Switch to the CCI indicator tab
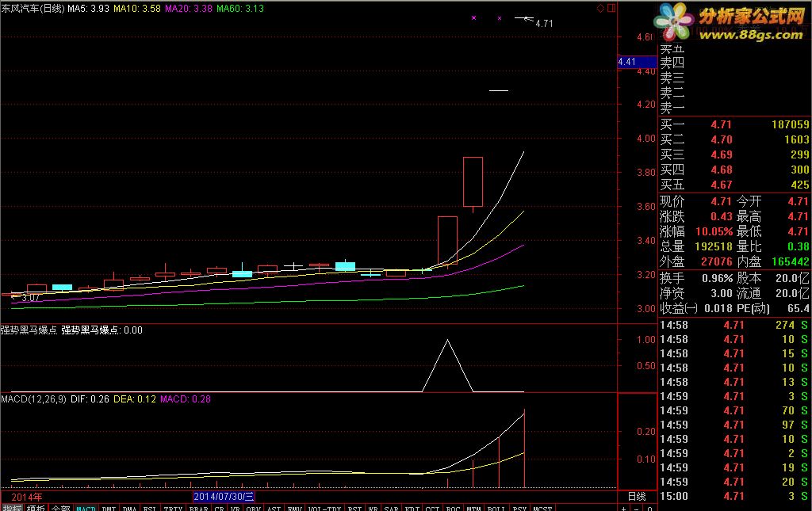This screenshot has width=812, height=511. click(x=433, y=509)
